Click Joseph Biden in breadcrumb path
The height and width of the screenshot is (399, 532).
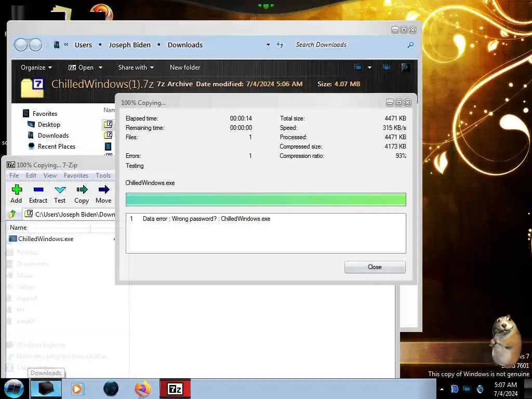[129, 45]
